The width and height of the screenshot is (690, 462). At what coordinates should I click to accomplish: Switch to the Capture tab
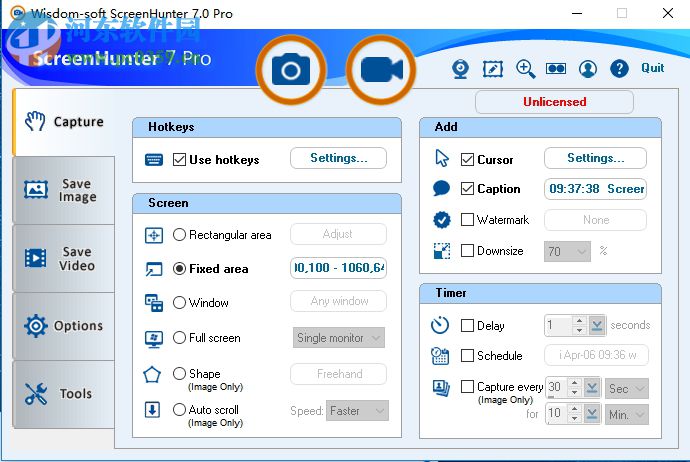coord(64,122)
